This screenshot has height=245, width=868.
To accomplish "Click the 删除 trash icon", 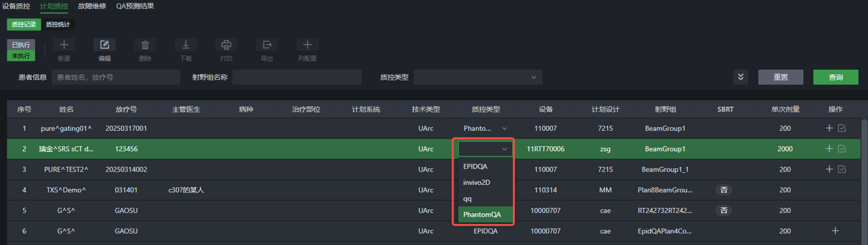I will tap(145, 45).
